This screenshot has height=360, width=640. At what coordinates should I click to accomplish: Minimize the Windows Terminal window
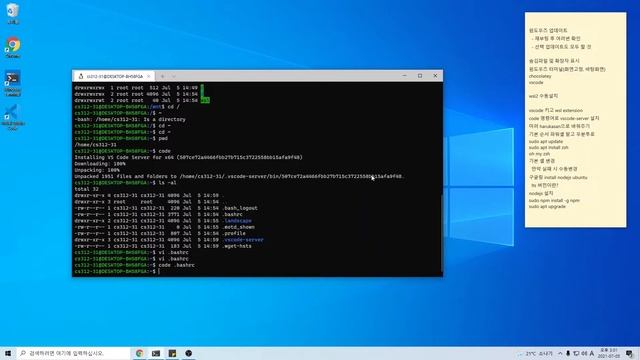[404, 76]
